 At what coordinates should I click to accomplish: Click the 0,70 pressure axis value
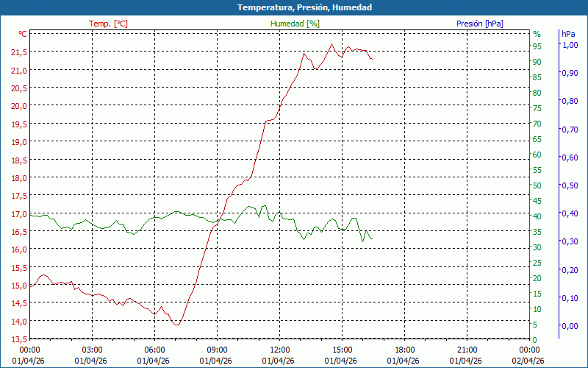[570, 130]
